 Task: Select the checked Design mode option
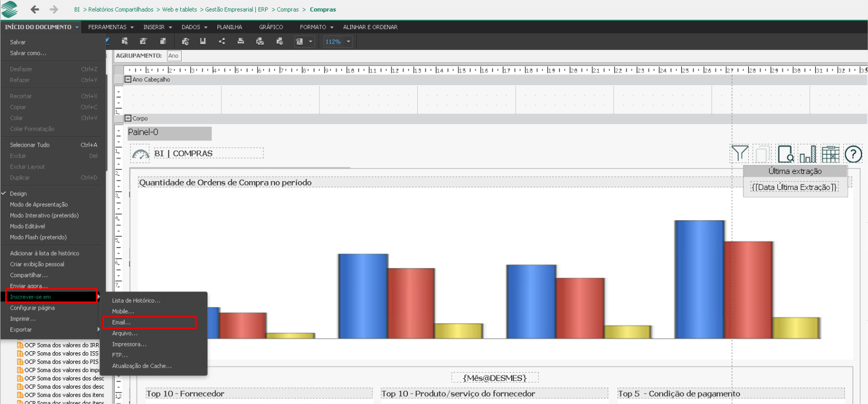point(18,194)
